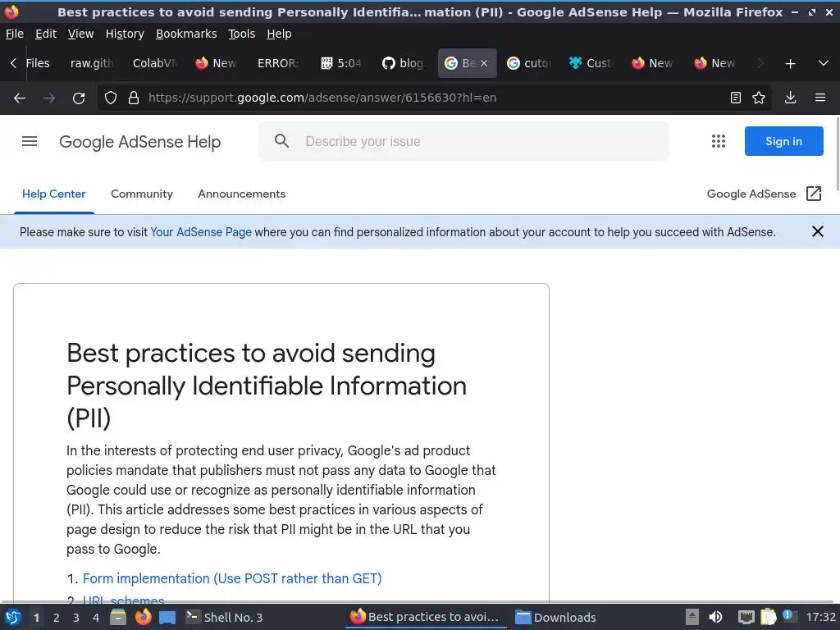The width and height of the screenshot is (840, 630).
Task: Open the Firefox application menu
Action: [x=820, y=98]
